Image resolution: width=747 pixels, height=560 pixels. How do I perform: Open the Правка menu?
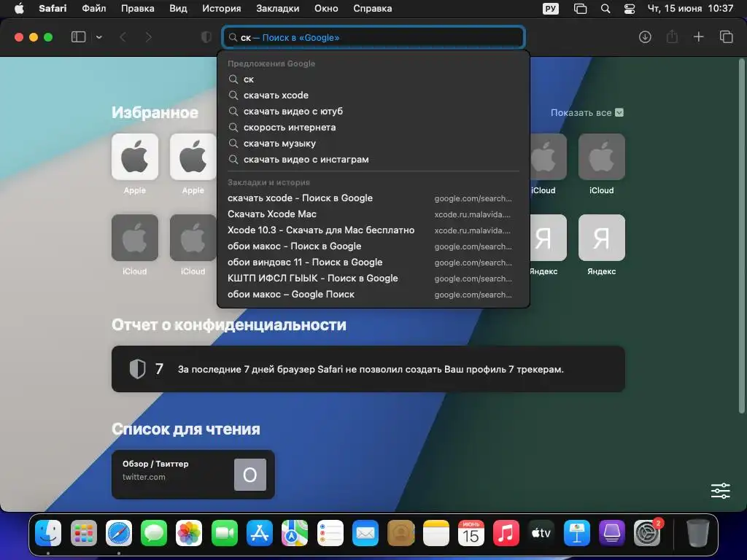(x=138, y=9)
